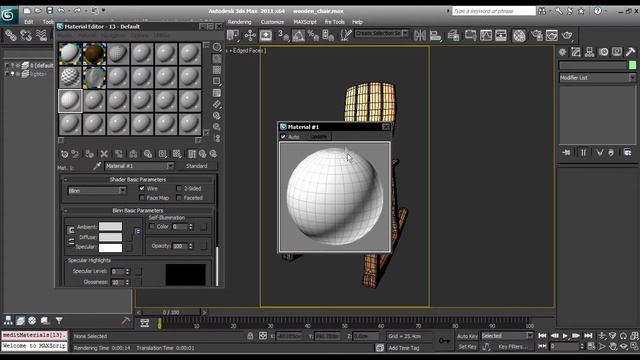Open the Rendering menu

point(239,22)
